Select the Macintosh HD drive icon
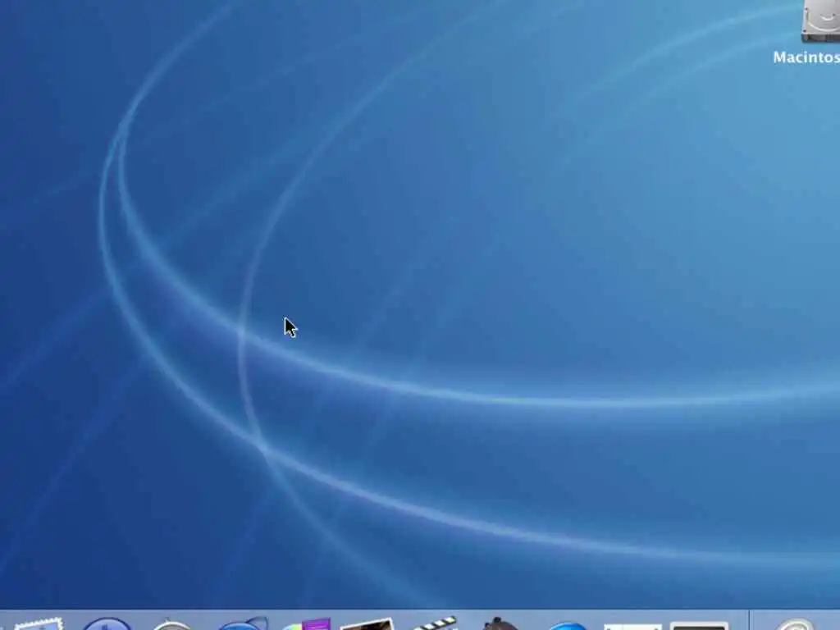 [820, 21]
